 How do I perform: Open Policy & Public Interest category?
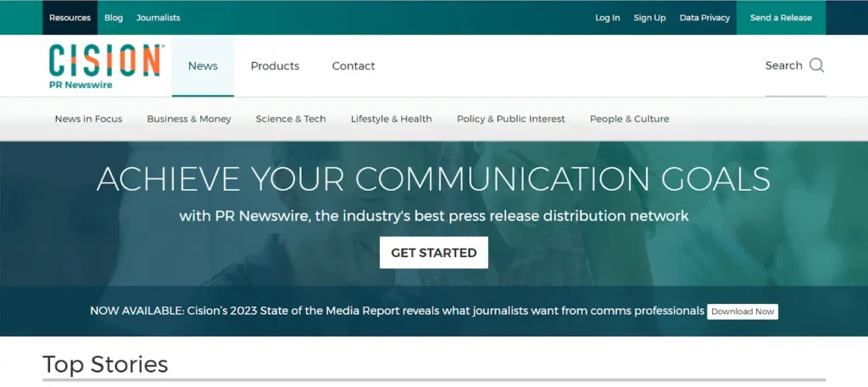[x=511, y=119]
